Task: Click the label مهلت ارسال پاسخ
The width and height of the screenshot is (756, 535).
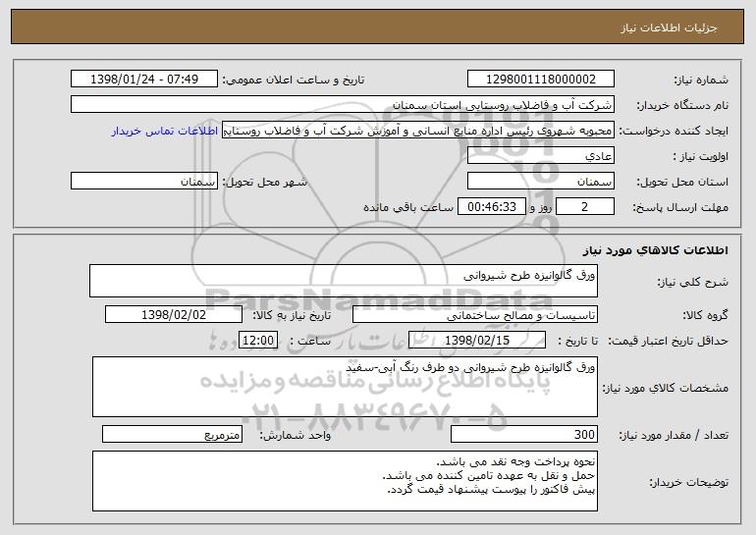Action: [x=680, y=208]
